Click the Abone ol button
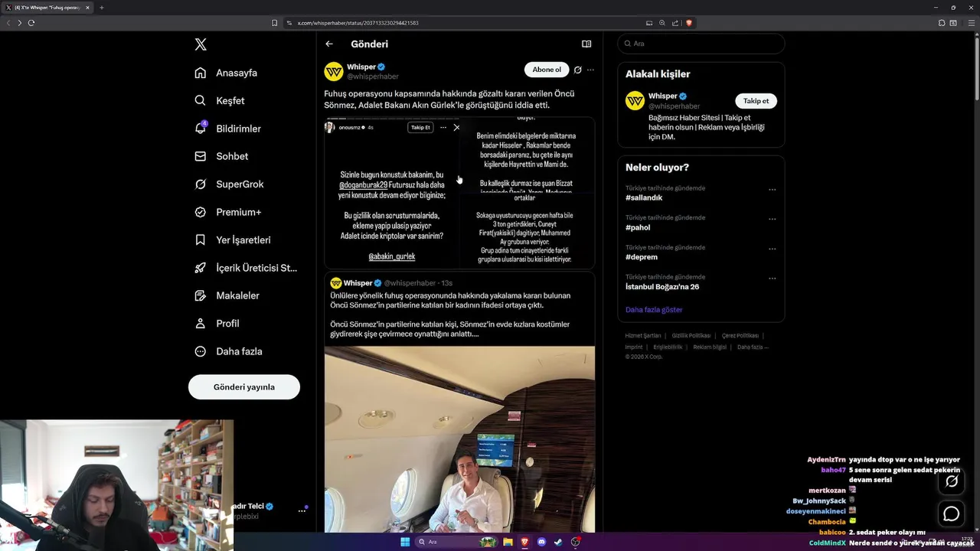 [x=547, y=70]
